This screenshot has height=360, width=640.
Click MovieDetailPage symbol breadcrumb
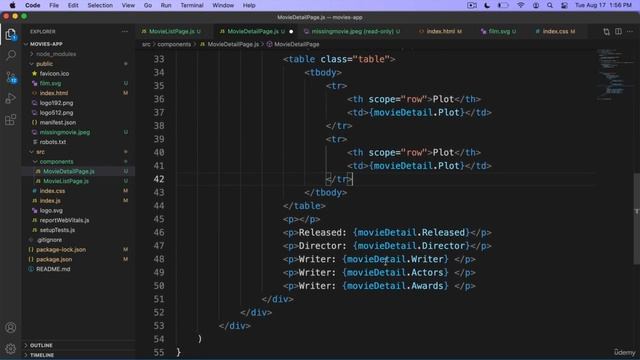coord(293,44)
